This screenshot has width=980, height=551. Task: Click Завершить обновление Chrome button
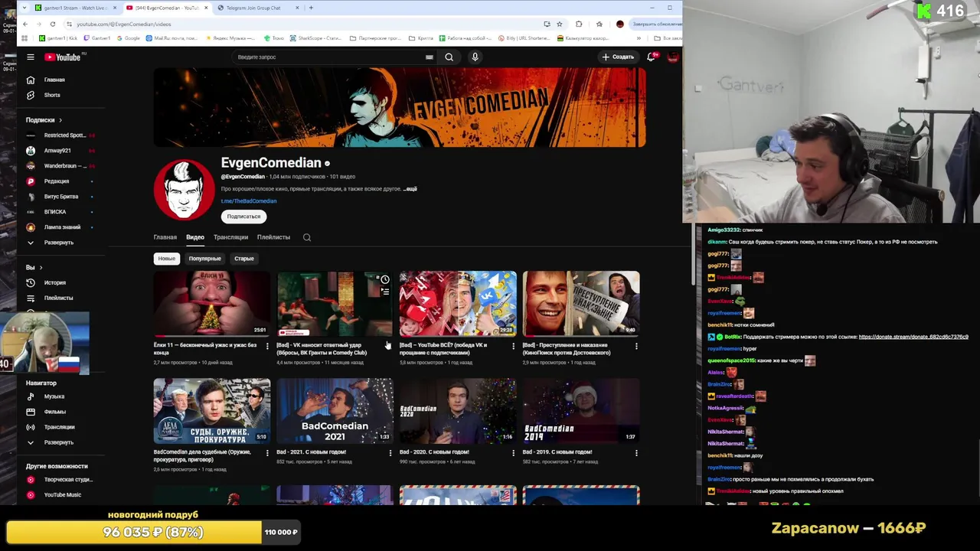pos(657,24)
